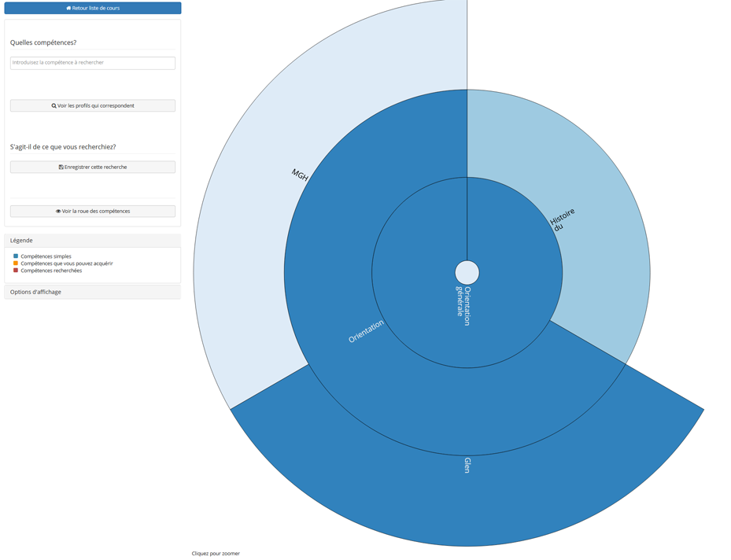The width and height of the screenshot is (731, 560).
Task: Click the home icon on Retour liste de cours
Action: click(x=68, y=8)
